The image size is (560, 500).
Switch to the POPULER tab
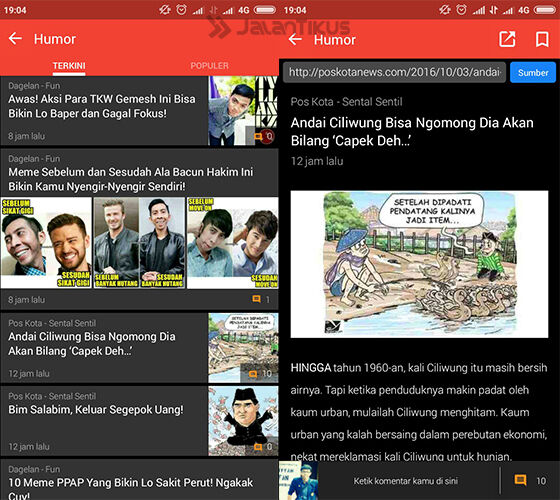pyautogui.click(x=209, y=66)
